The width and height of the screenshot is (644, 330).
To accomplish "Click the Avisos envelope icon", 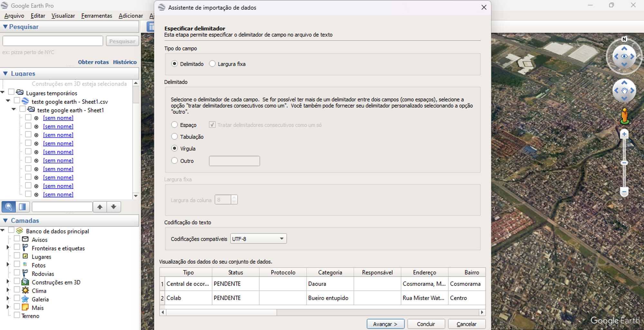I will tap(25, 239).
